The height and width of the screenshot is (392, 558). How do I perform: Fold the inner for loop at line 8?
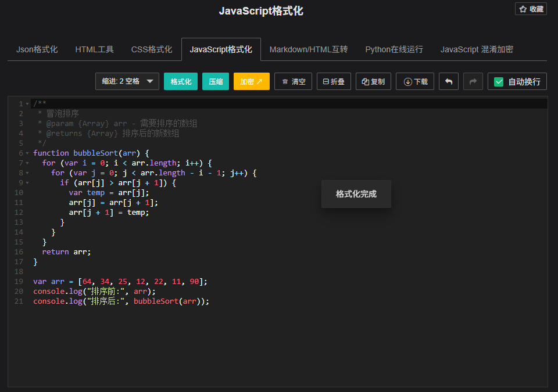[27, 172]
